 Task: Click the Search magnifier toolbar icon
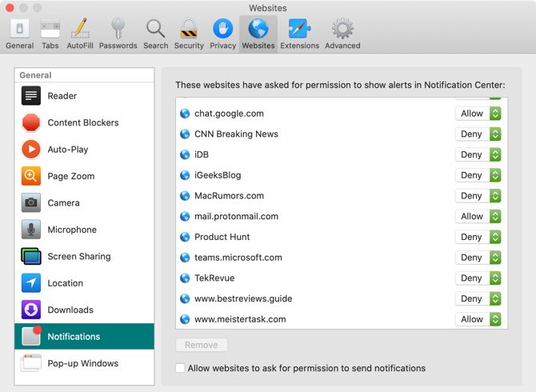[155, 30]
